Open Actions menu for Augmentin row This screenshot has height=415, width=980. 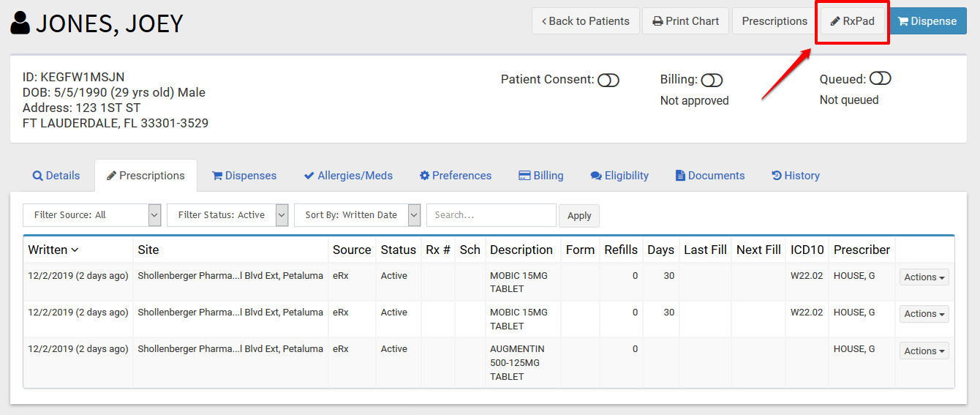coord(924,351)
